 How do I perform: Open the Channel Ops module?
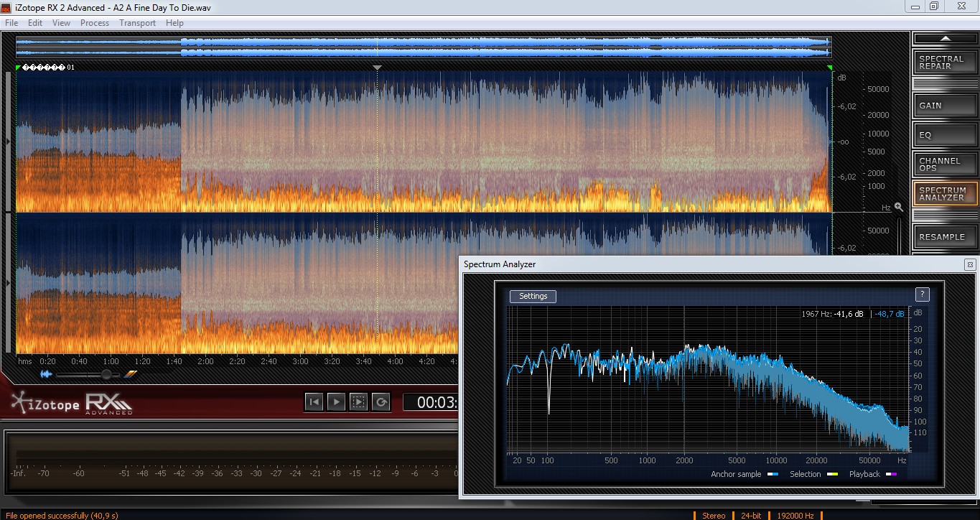click(x=945, y=164)
